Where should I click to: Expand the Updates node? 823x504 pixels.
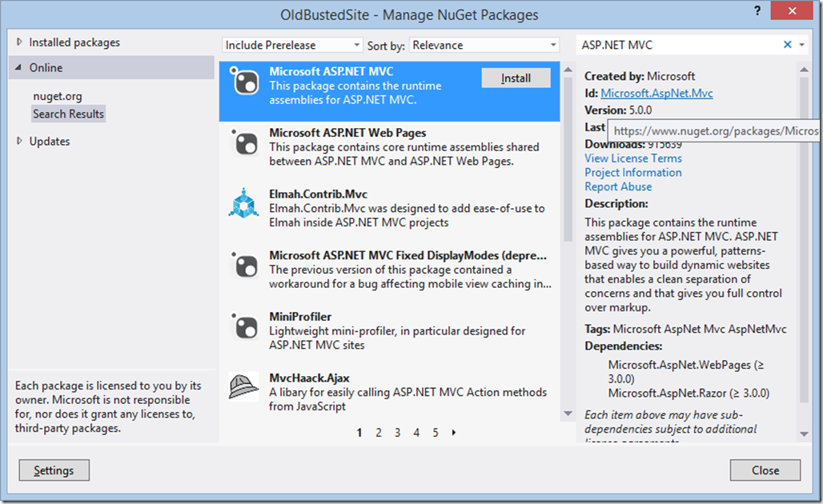[19, 141]
